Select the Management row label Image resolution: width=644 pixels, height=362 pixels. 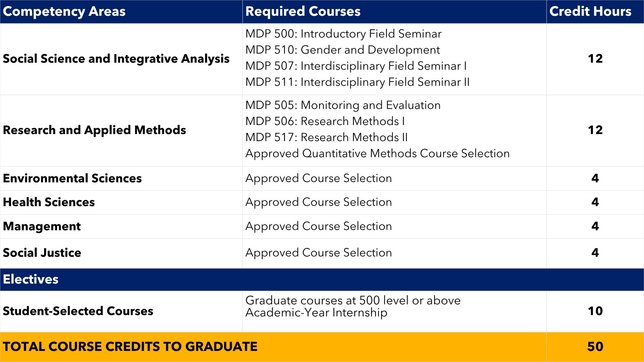click(42, 226)
